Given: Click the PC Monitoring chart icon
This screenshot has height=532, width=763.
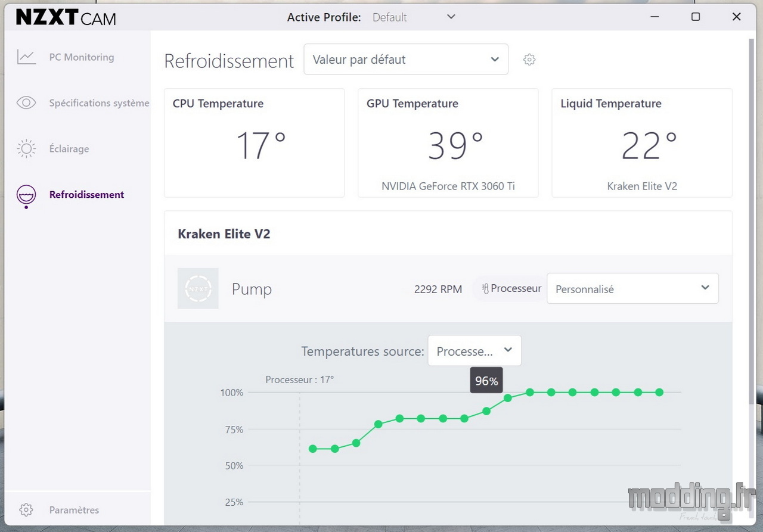Looking at the screenshot, I should click(x=26, y=57).
